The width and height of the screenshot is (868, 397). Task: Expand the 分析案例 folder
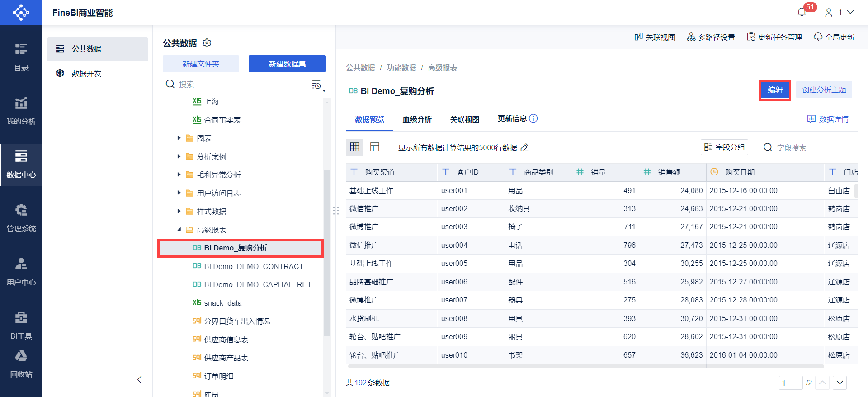179,156
